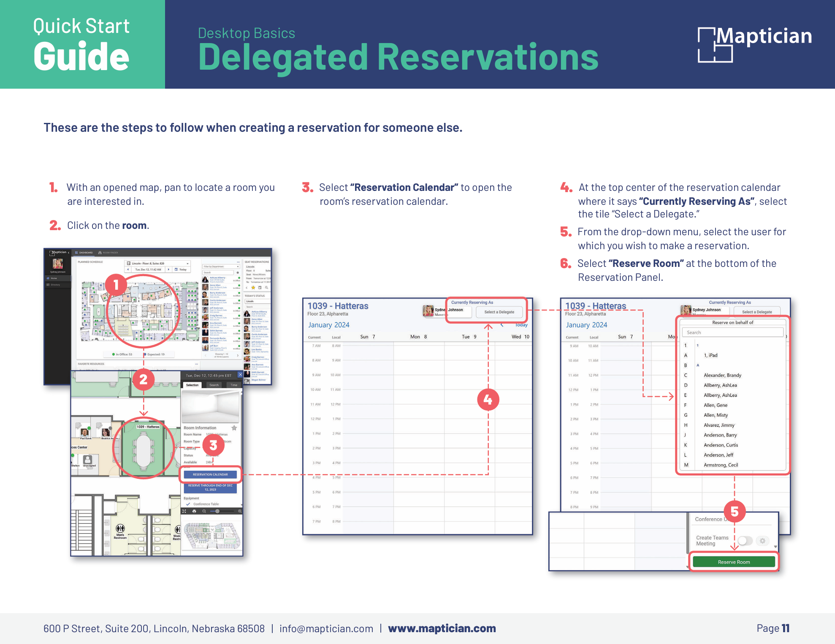Image resolution: width=835 pixels, height=644 pixels.
Task: Open the Lincoln dropdown under Today's Status
Action: 257,301
